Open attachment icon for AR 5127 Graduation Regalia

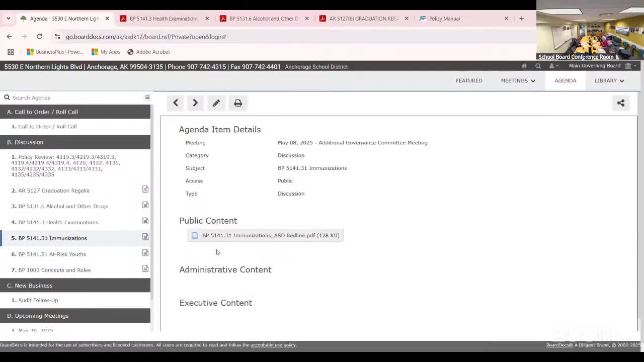point(145,190)
